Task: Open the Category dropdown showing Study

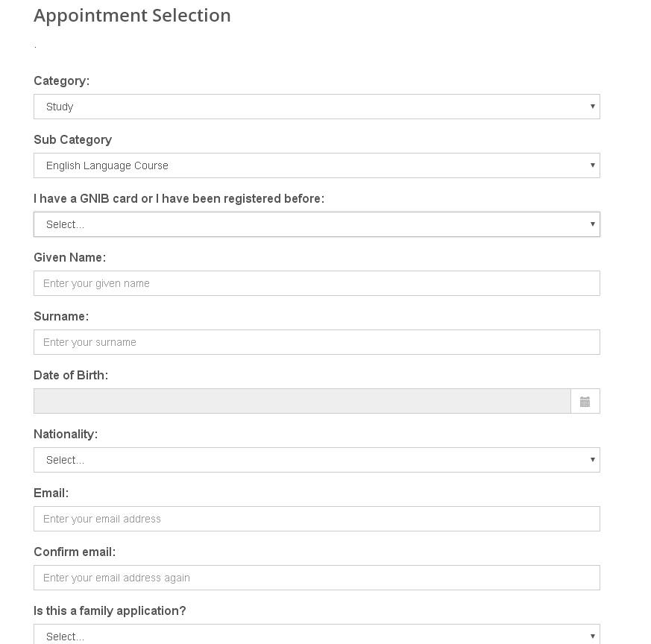Action: click(316, 107)
